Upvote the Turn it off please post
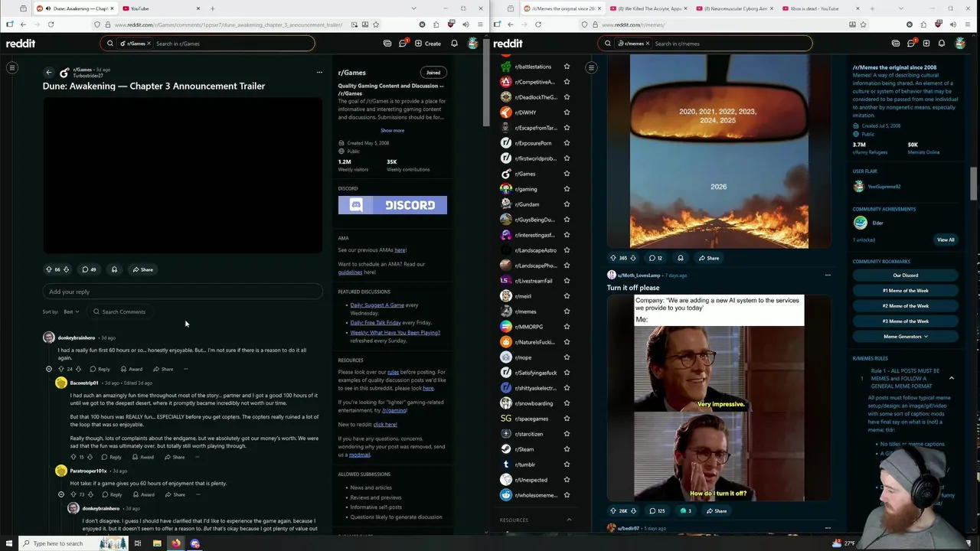 (x=612, y=510)
